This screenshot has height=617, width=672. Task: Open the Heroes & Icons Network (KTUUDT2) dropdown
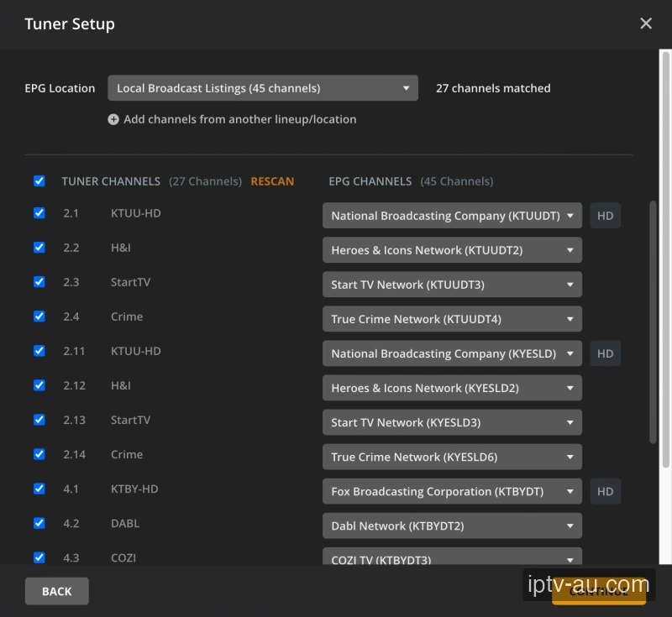452,250
